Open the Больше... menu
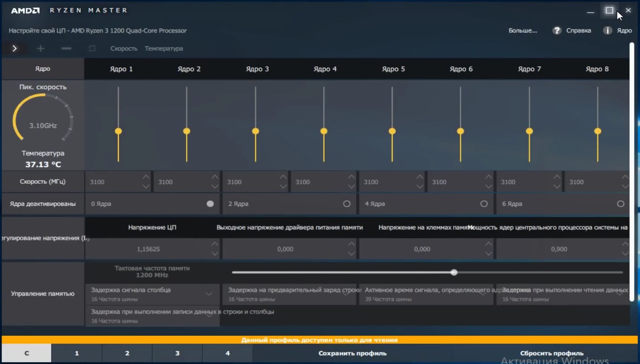The image size is (640, 364). coord(523,30)
